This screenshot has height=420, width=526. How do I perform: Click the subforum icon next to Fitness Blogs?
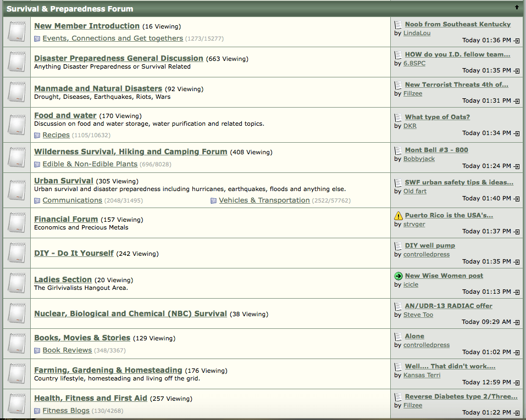(37, 411)
